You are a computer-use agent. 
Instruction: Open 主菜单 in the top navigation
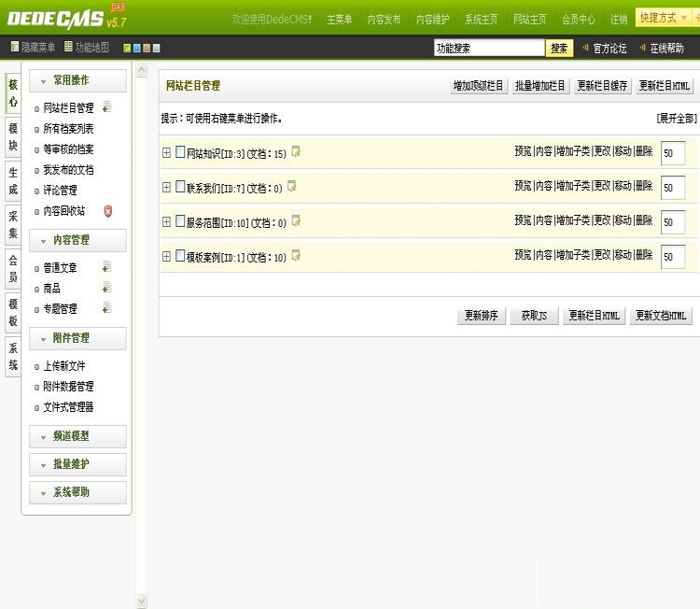click(340, 20)
